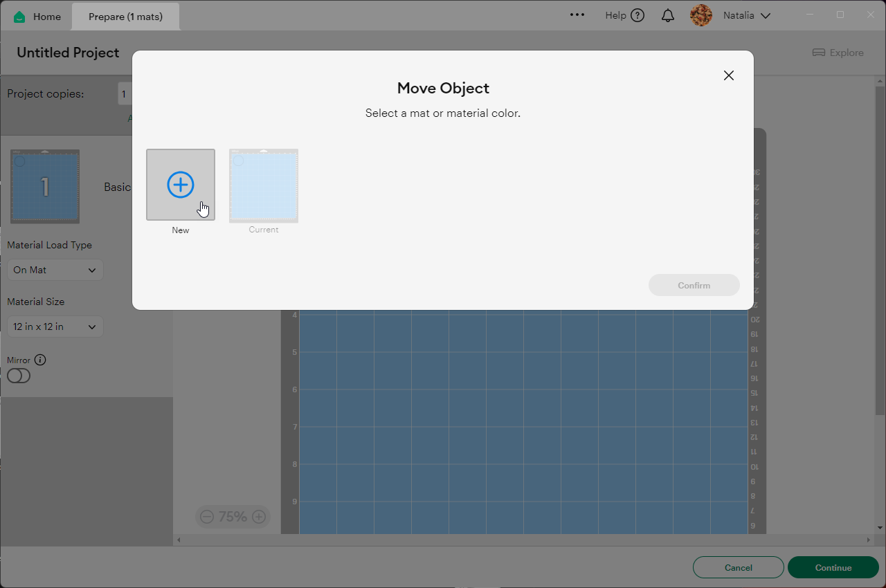Toggle the Mirror switch
The width and height of the screenshot is (886, 588).
19,376
